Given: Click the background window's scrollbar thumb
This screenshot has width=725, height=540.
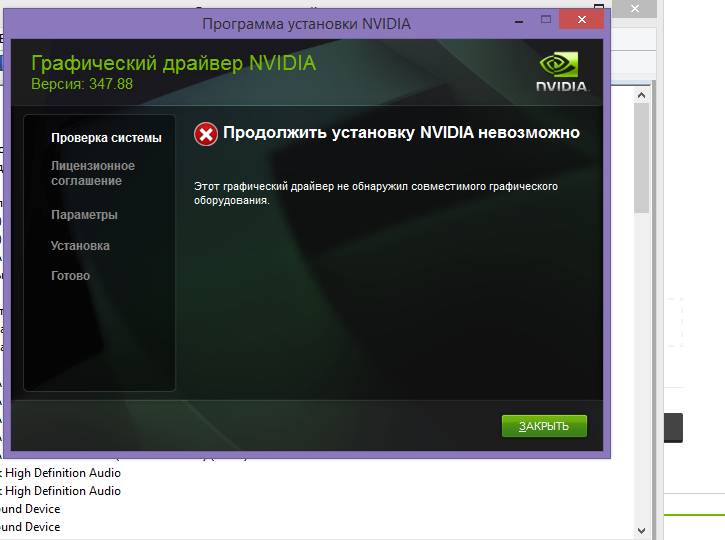Looking at the screenshot, I should click(x=641, y=158).
